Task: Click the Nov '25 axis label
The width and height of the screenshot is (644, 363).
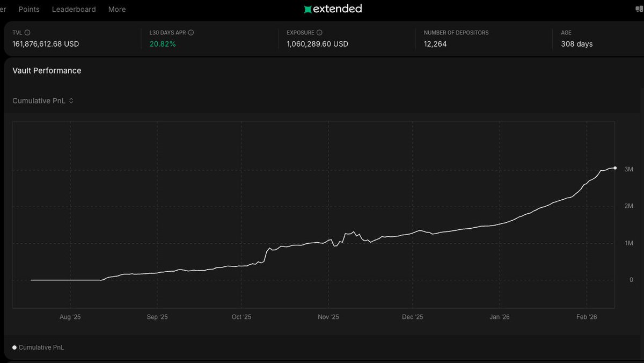Action: (x=328, y=317)
